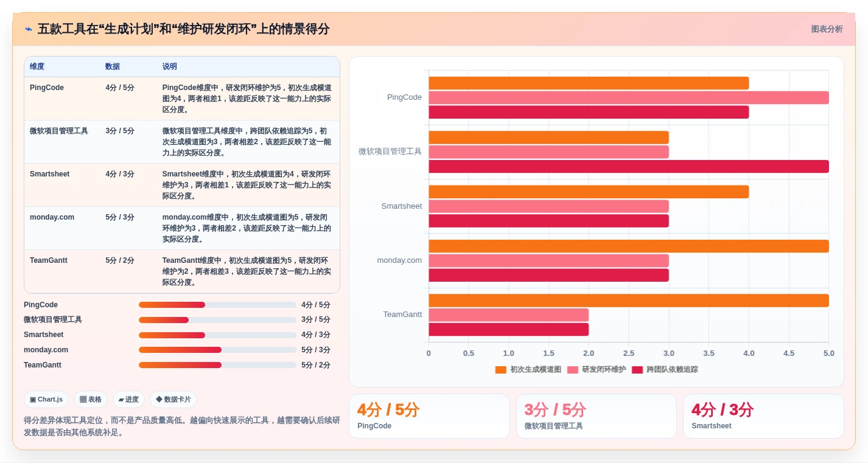The width and height of the screenshot is (868, 463).
Task: Click PingCode's pink 研发闭环维护 bar
Action: pyautogui.click(x=629, y=97)
